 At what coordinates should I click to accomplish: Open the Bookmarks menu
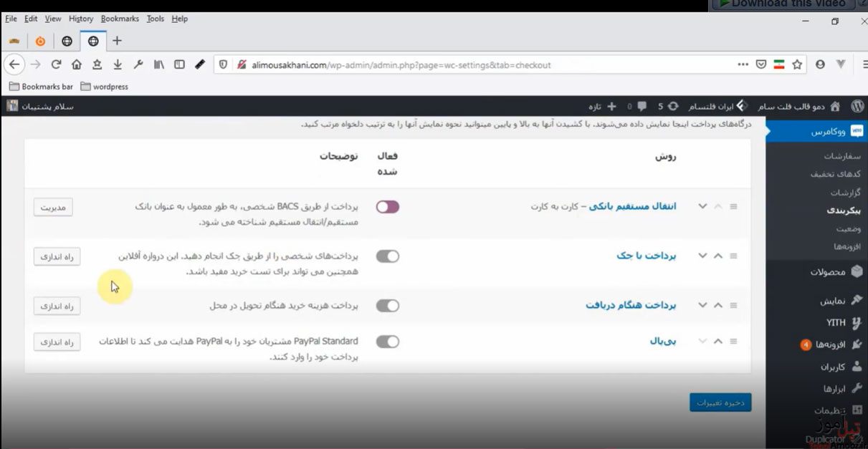120,19
